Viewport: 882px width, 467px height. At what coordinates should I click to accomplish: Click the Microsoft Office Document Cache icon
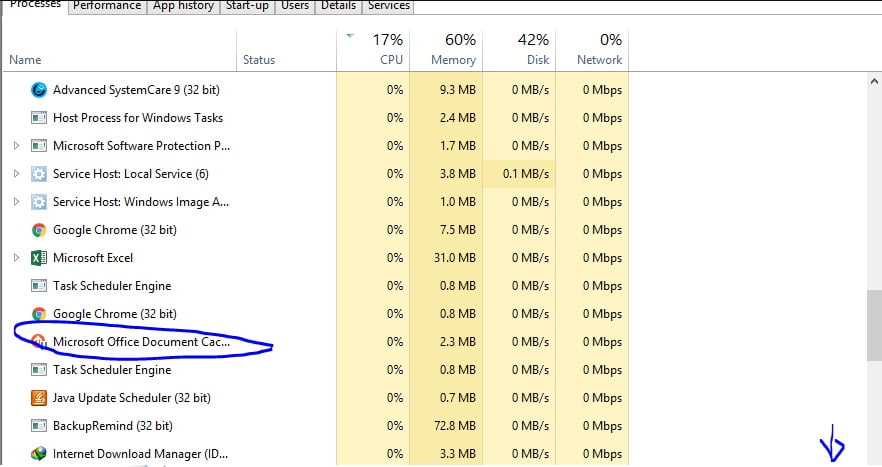[x=39, y=342]
